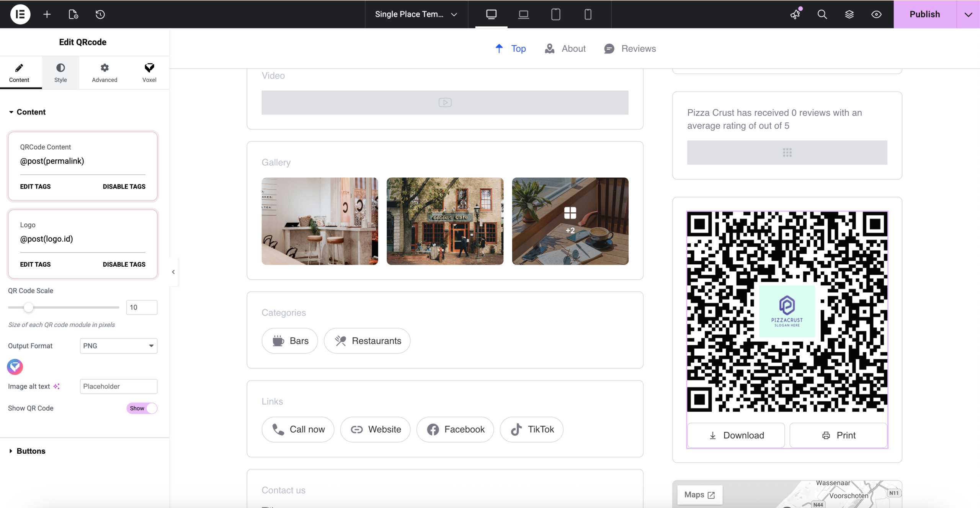Open the Output Format PNG dropdown
This screenshot has width=980, height=508.
pos(118,346)
